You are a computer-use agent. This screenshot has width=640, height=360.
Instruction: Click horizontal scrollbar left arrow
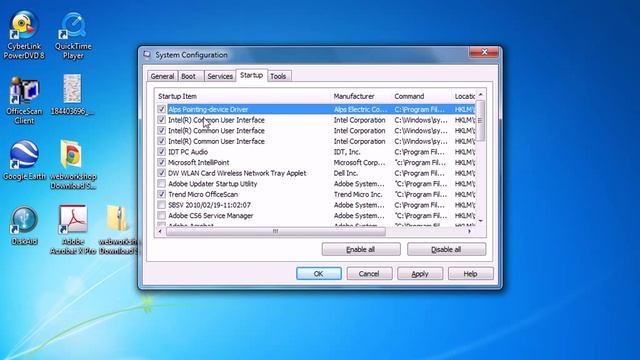click(160, 232)
